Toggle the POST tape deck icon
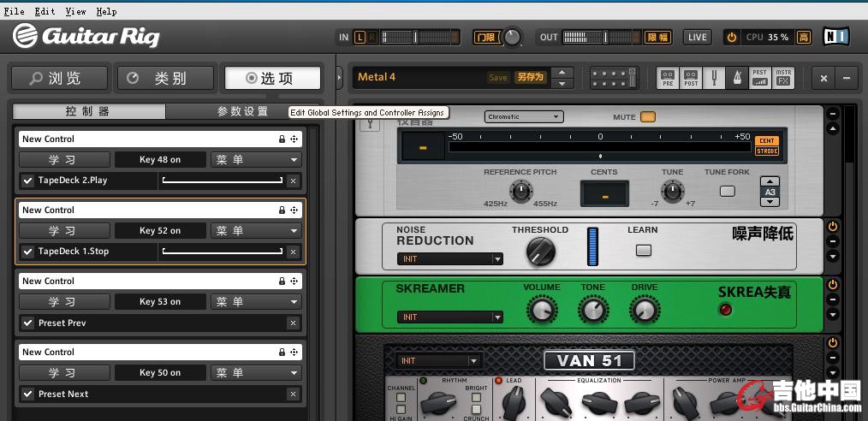Screen dimensions: 868x421 tap(691, 78)
